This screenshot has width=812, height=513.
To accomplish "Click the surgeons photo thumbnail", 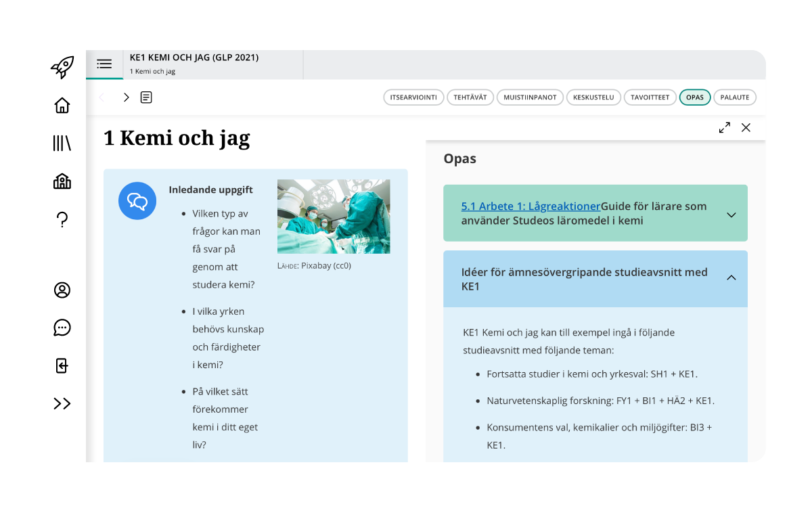I will [x=334, y=217].
